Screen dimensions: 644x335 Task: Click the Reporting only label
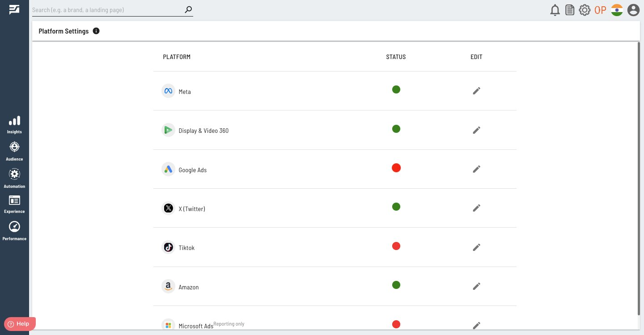tap(229, 324)
